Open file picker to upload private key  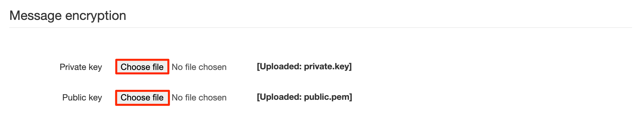coord(142,67)
